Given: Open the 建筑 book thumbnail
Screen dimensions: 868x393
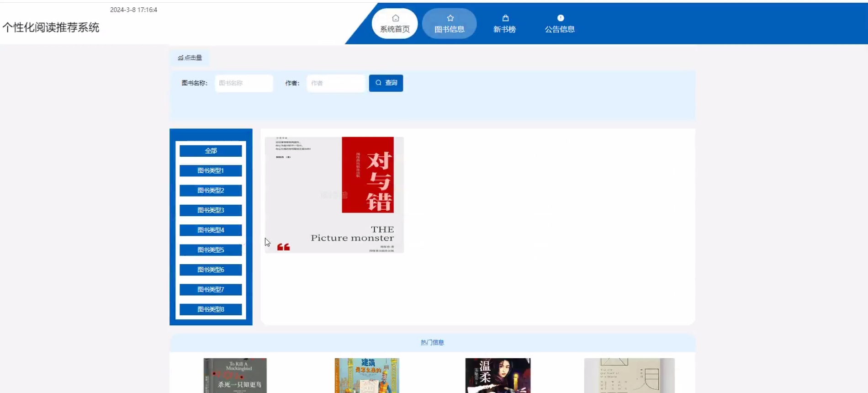Looking at the screenshot, I should (x=366, y=375).
